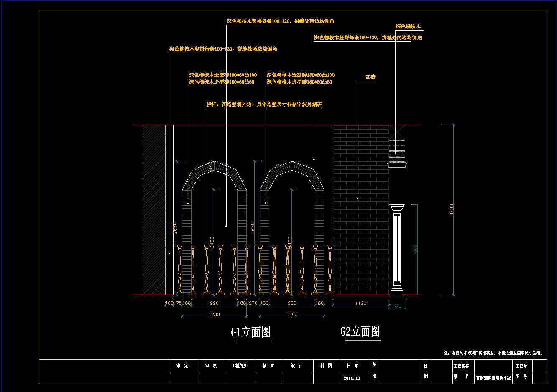Select the 160 dimension value

coord(169,303)
